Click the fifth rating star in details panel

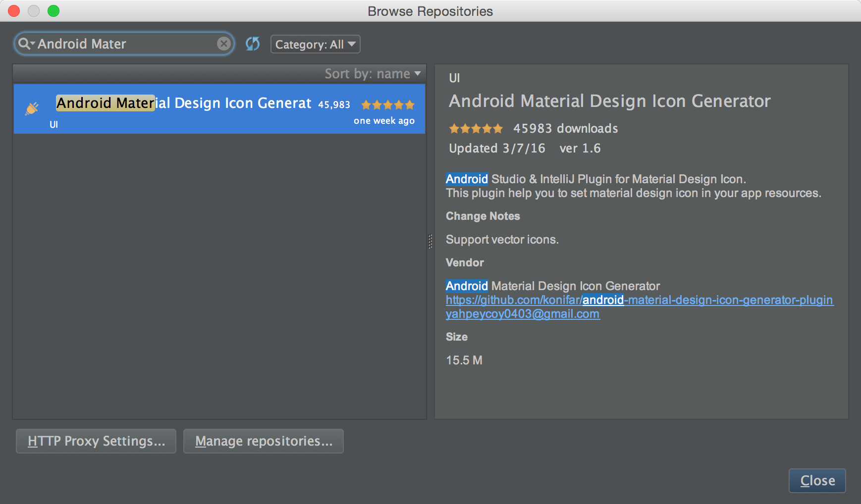[x=497, y=128]
